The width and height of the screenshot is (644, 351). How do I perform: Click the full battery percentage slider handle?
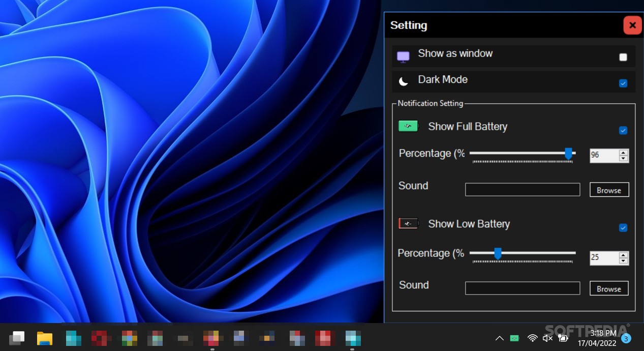click(569, 153)
